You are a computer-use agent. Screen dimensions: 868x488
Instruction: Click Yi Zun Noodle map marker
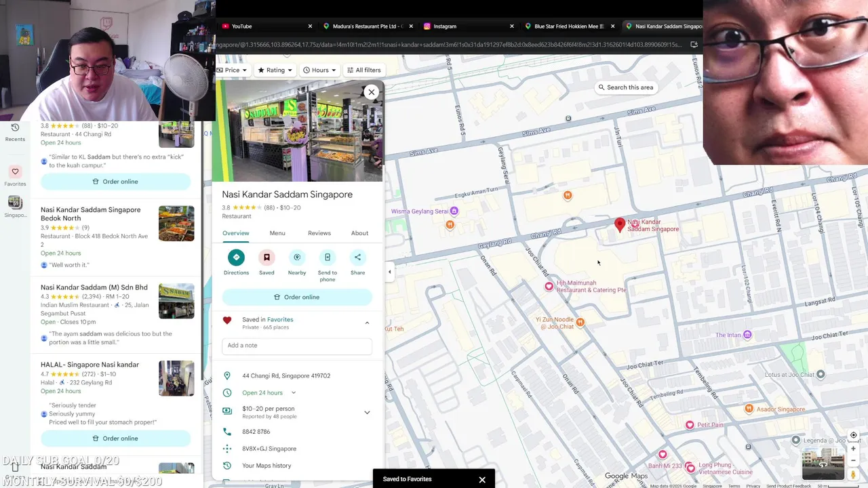pyautogui.click(x=580, y=323)
